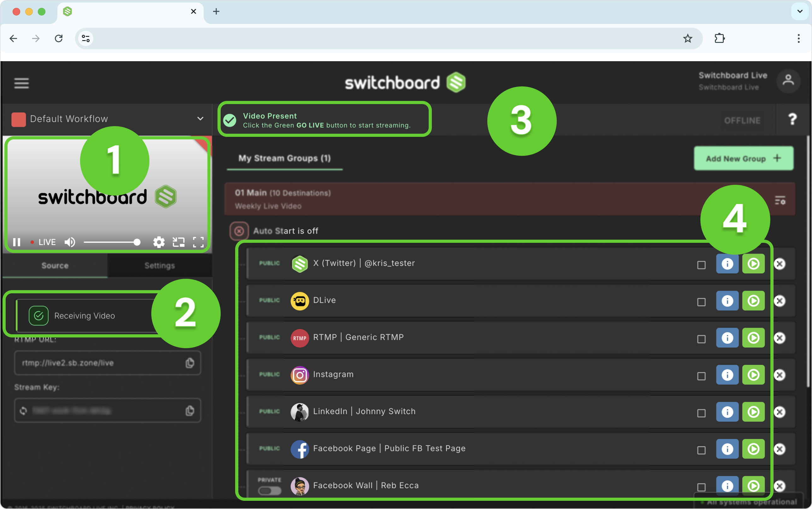Image resolution: width=812 pixels, height=509 pixels.
Task: Start streaming to X (Twitter) destination
Action: (x=753, y=264)
